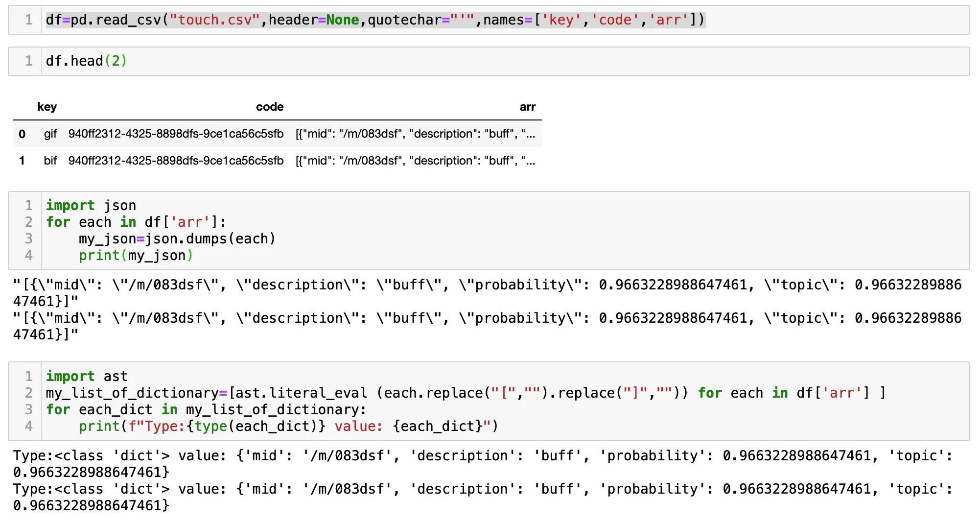Click the 'for each_dict in my_list_of_dictionary:' line

[x=206, y=410]
